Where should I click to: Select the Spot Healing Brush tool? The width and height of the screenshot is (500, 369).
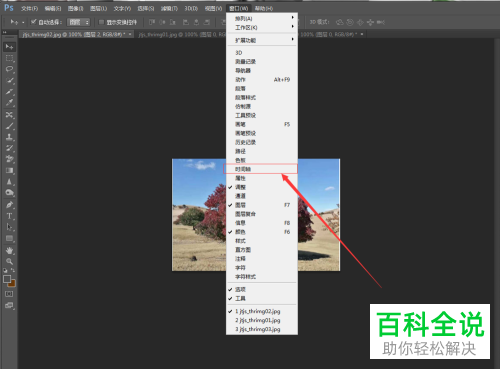coord(9,115)
